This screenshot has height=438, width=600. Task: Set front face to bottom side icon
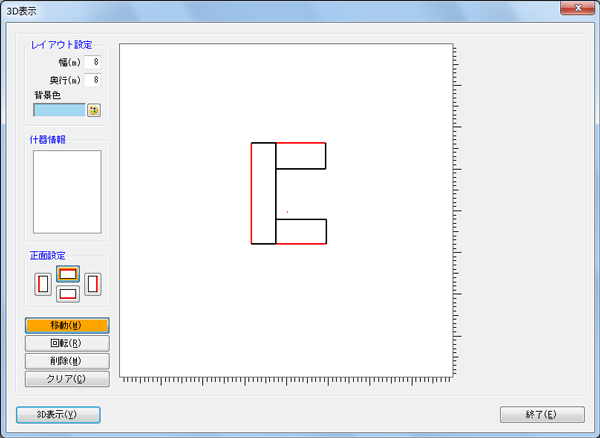coord(68,294)
